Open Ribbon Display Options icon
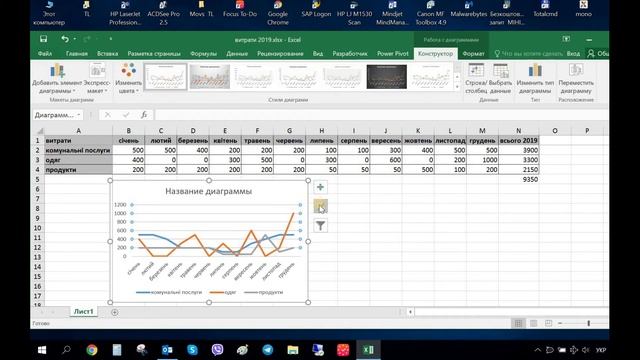The width and height of the screenshot is (640, 360). [566, 39]
